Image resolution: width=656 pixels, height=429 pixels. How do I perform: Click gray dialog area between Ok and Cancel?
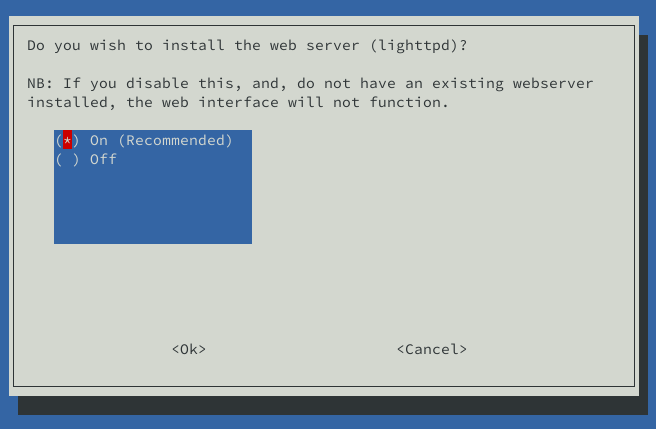[x=300, y=349]
